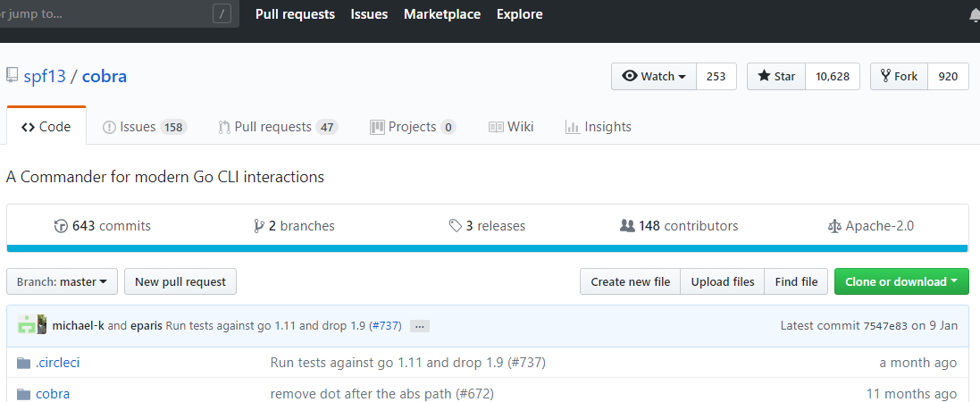Click the New pull request button
Screen dimensions: 980x402
click(x=180, y=281)
